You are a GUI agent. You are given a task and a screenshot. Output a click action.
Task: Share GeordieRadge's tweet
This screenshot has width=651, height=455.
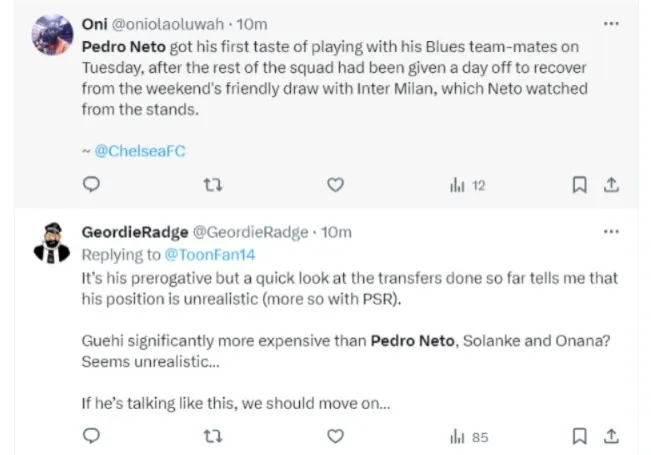click(x=612, y=436)
